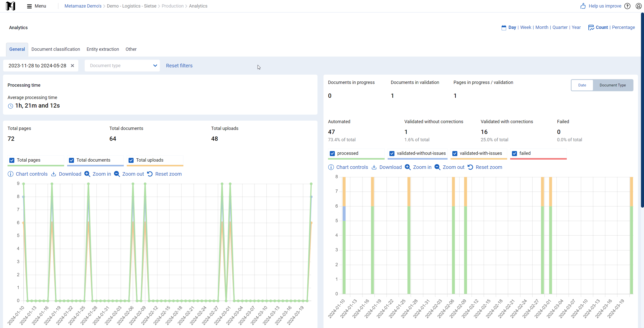
Task: Click the Reset filters link
Action: 179,66
